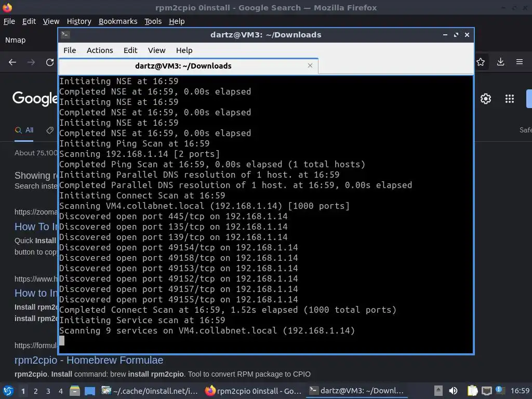Click 'Initiating Service scan at 16:59' line

pyautogui.click(x=142, y=320)
